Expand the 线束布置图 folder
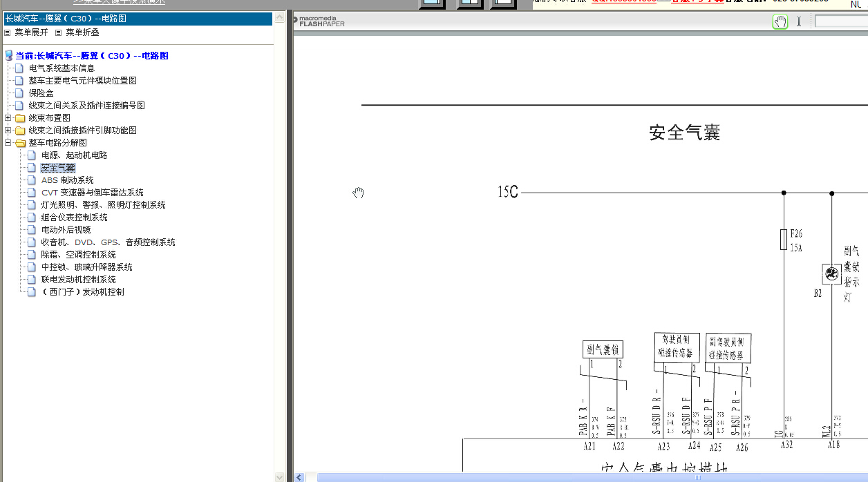Image resolution: width=868 pixels, height=482 pixels. 8,118
